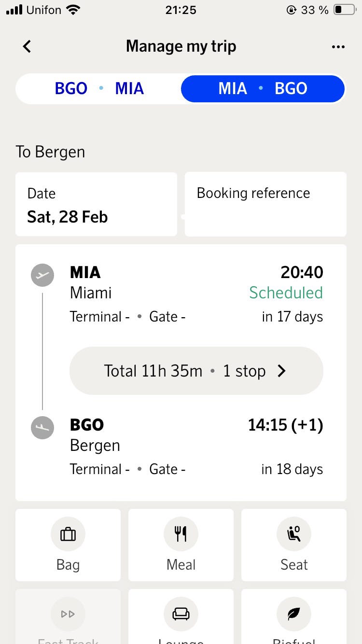362x644 pixels.
Task: Tap the Manage my trip title
Action: [x=181, y=46]
